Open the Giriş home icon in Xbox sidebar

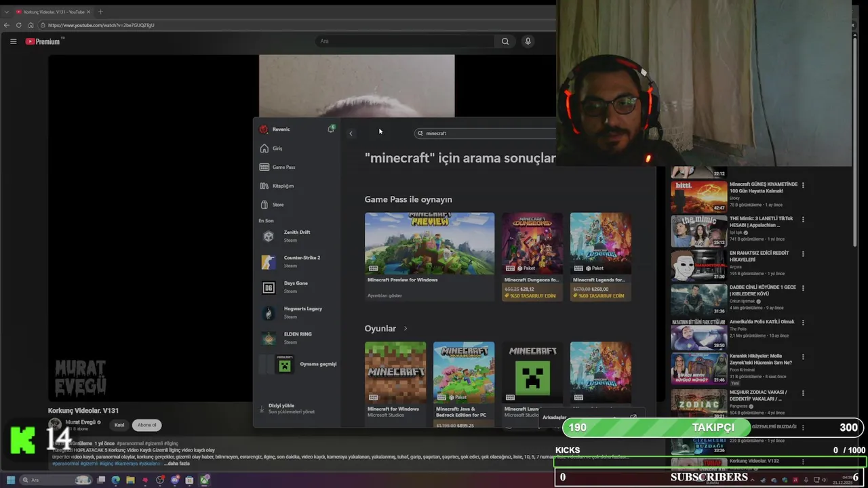pyautogui.click(x=264, y=148)
